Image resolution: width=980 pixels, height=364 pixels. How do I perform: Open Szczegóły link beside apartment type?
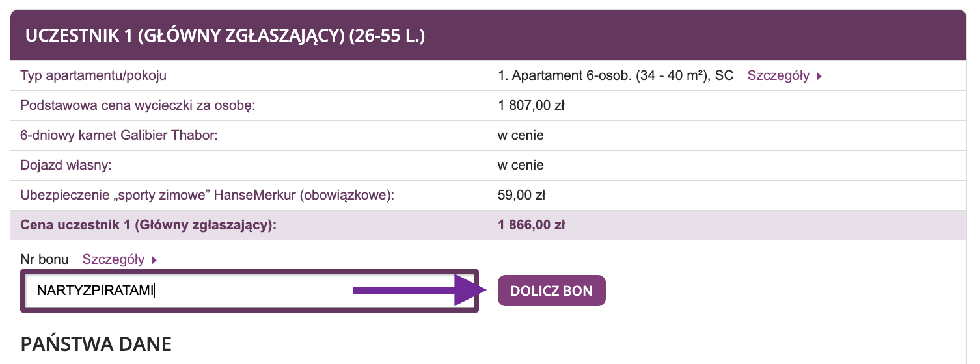coord(778,75)
